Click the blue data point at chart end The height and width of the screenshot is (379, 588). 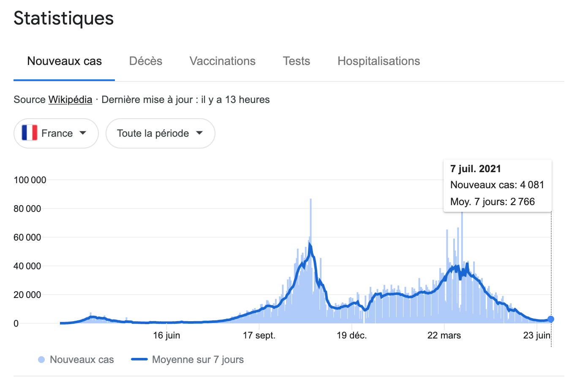[551, 319]
